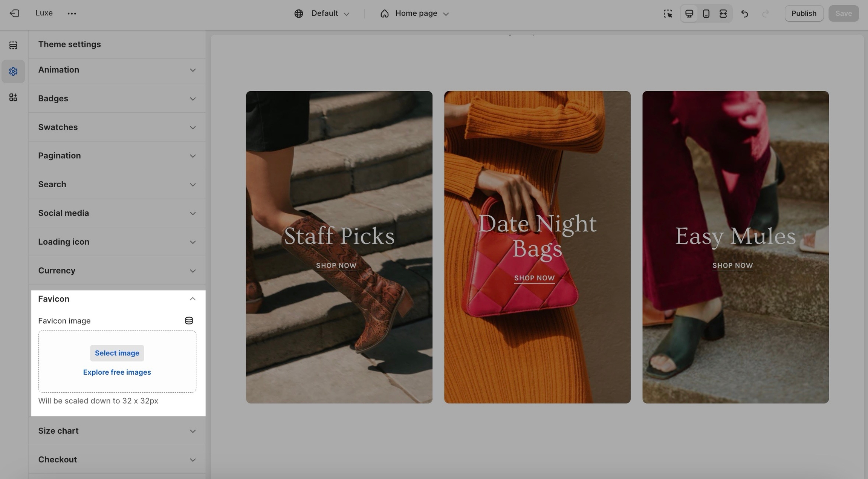Expand the Animation settings section
Screen dimensions: 868x479
pyautogui.click(x=117, y=70)
